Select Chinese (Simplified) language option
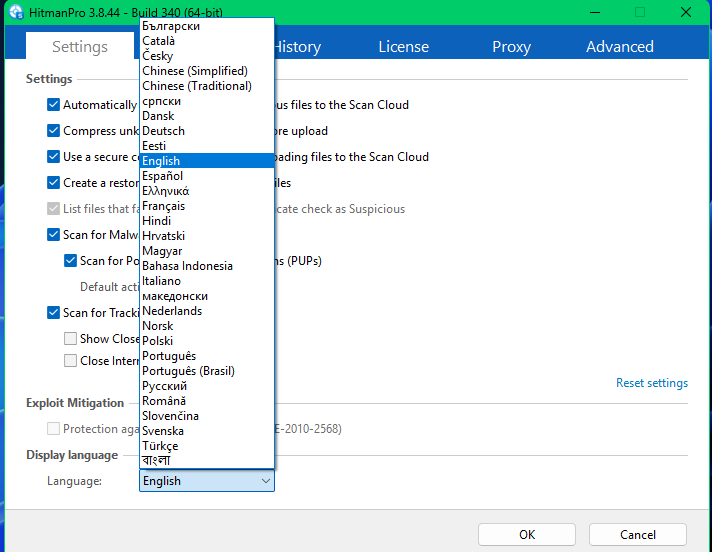Viewport: 712px width, 552px height. point(207,71)
